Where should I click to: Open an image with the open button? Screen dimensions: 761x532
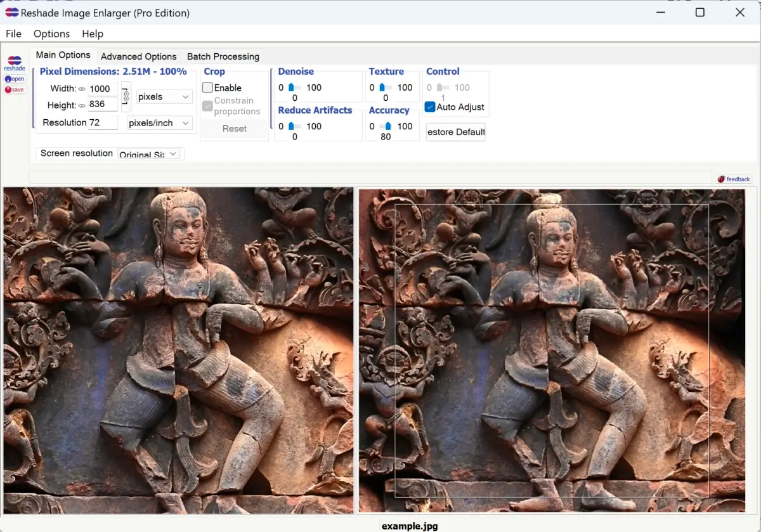point(14,79)
